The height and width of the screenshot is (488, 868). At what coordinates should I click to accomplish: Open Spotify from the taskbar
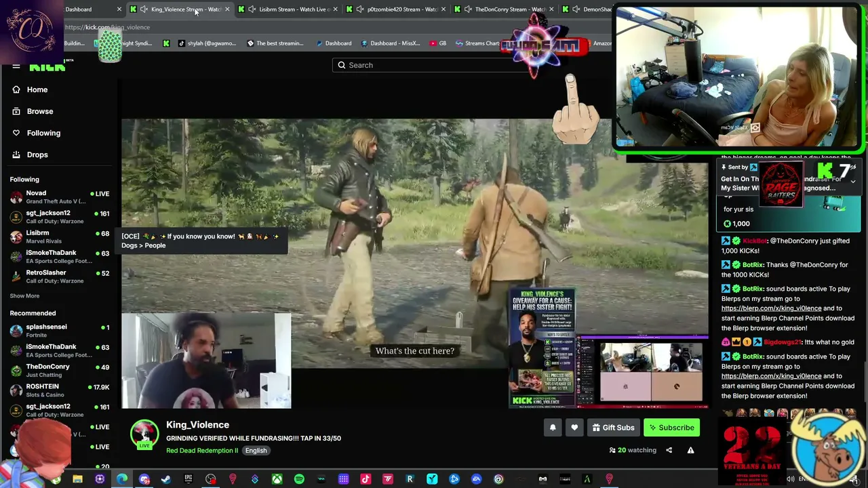(x=299, y=480)
